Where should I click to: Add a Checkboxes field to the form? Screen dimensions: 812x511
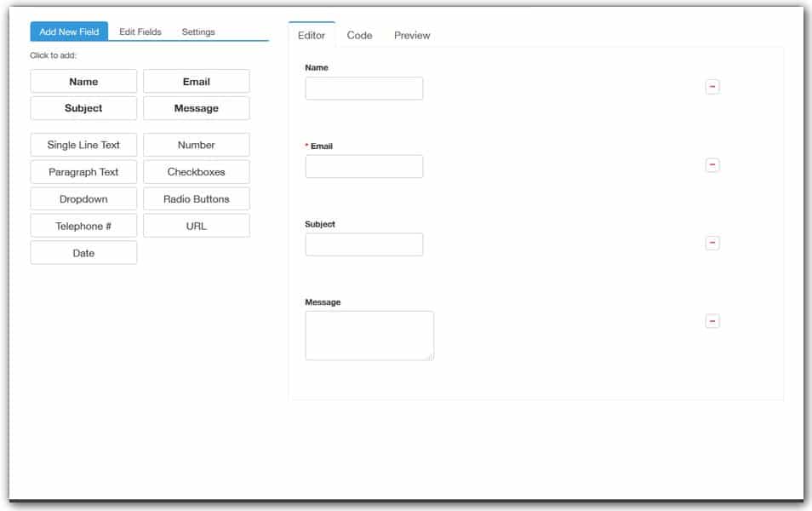point(197,171)
